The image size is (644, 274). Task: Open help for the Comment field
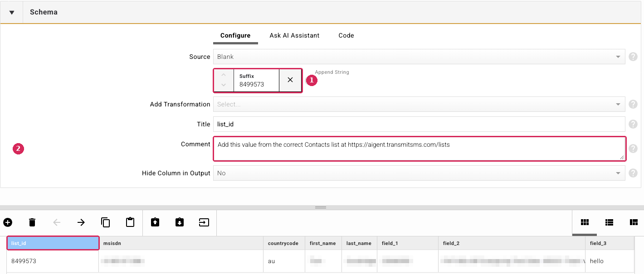633,149
